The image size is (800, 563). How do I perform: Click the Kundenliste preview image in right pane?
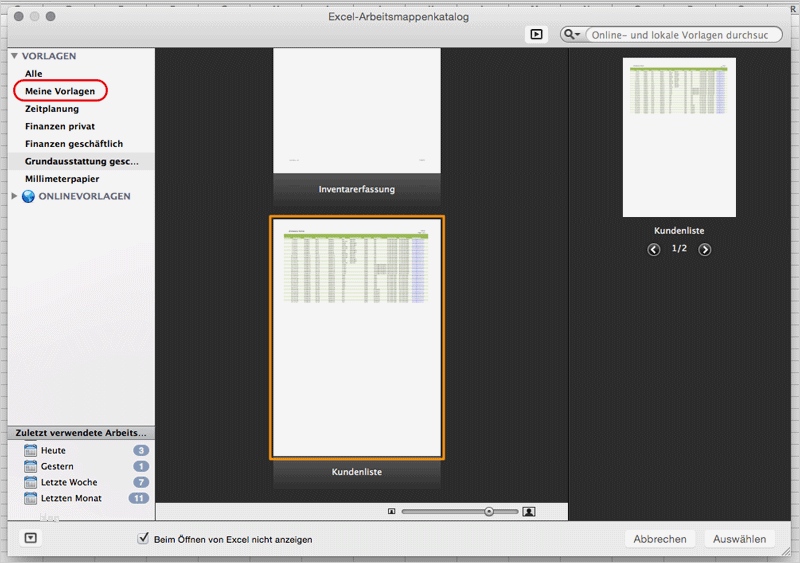coord(679,137)
